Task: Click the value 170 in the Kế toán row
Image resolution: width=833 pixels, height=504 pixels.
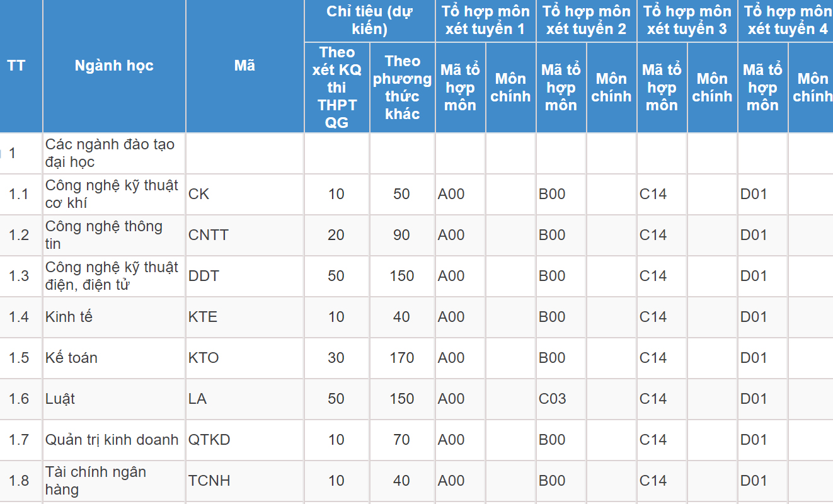Action: tap(401, 358)
